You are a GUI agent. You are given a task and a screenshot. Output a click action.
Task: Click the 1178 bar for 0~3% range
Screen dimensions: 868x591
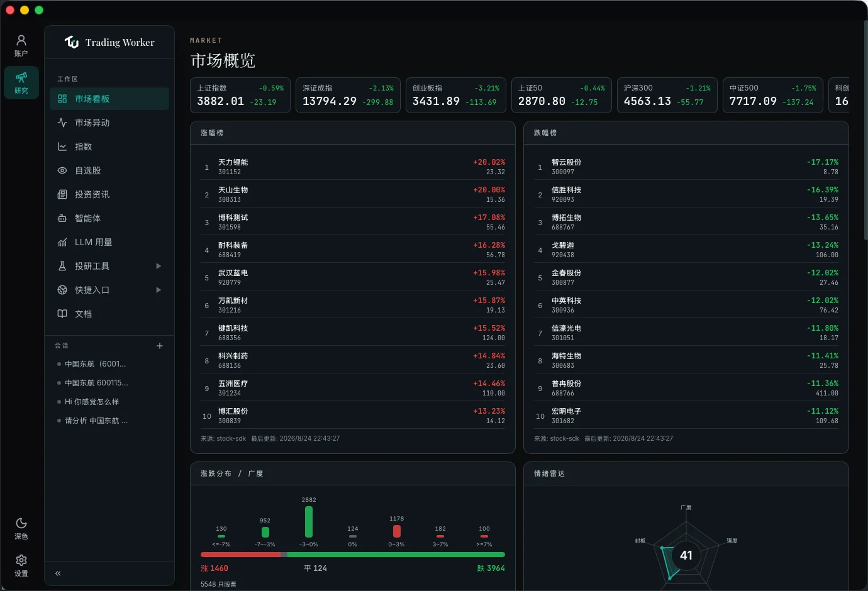click(397, 531)
